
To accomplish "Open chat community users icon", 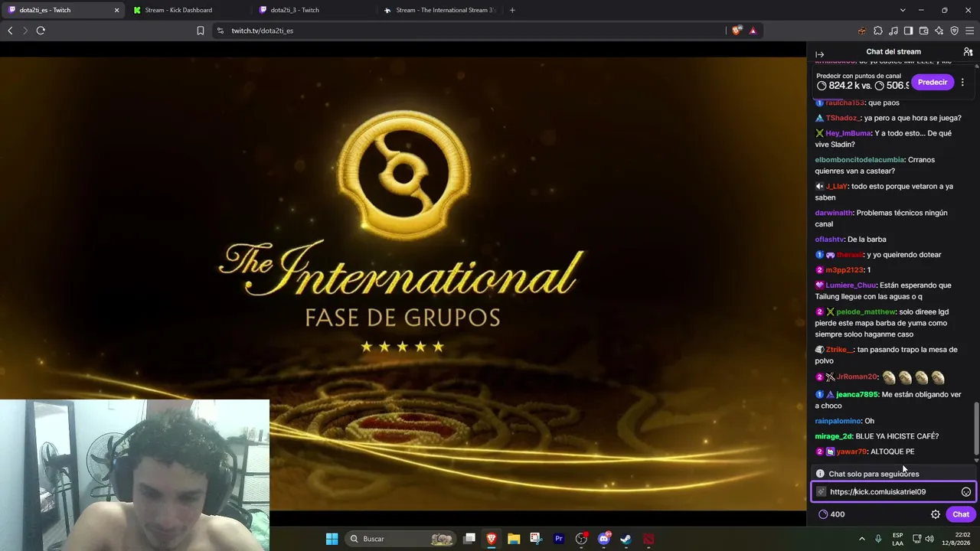I will [968, 52].
